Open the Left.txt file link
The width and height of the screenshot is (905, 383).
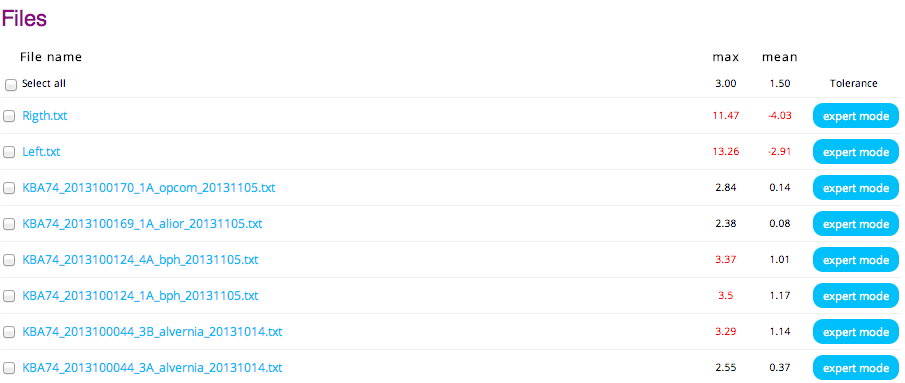[x=41, y=152]
